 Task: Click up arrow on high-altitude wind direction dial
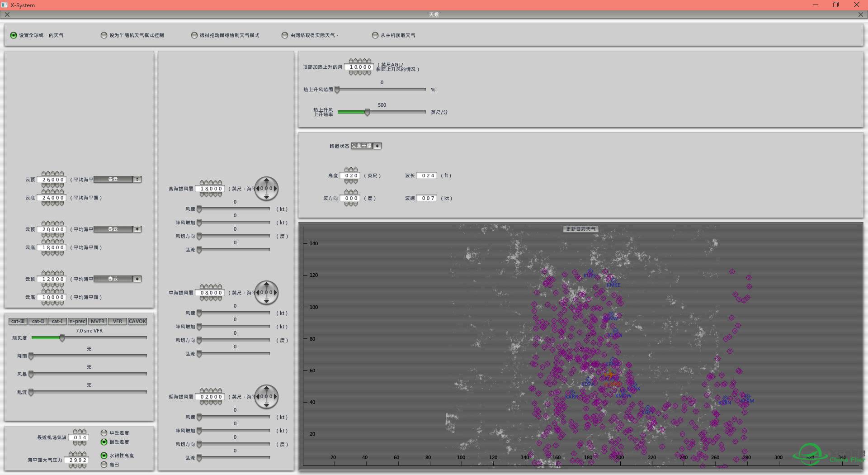coord(266,180)
